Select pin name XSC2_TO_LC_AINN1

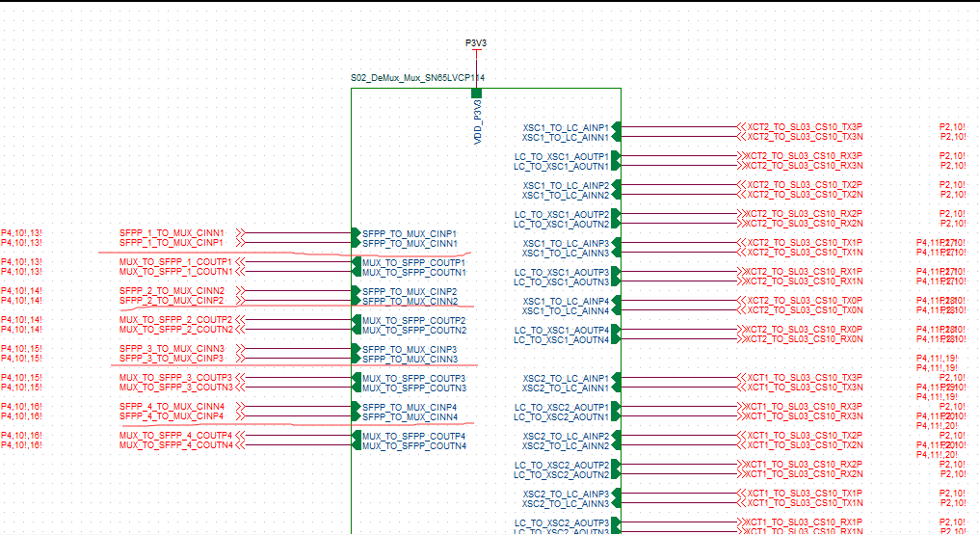point(566,388)
